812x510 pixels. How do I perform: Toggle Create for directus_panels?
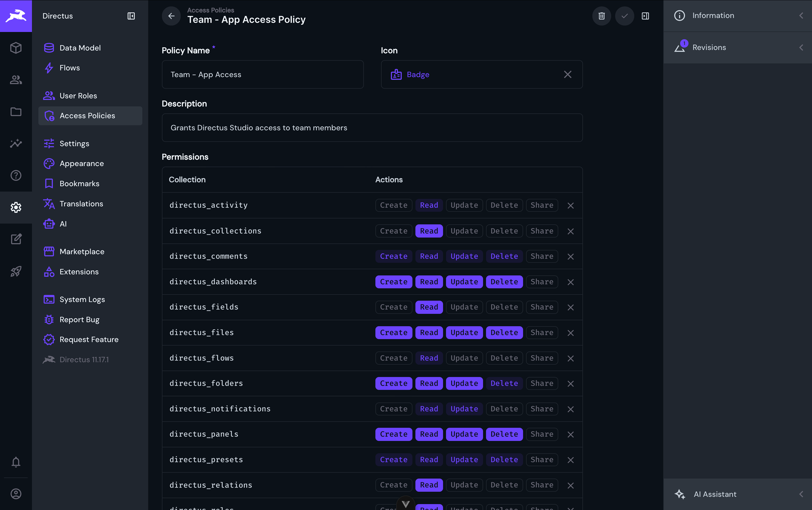393,434
